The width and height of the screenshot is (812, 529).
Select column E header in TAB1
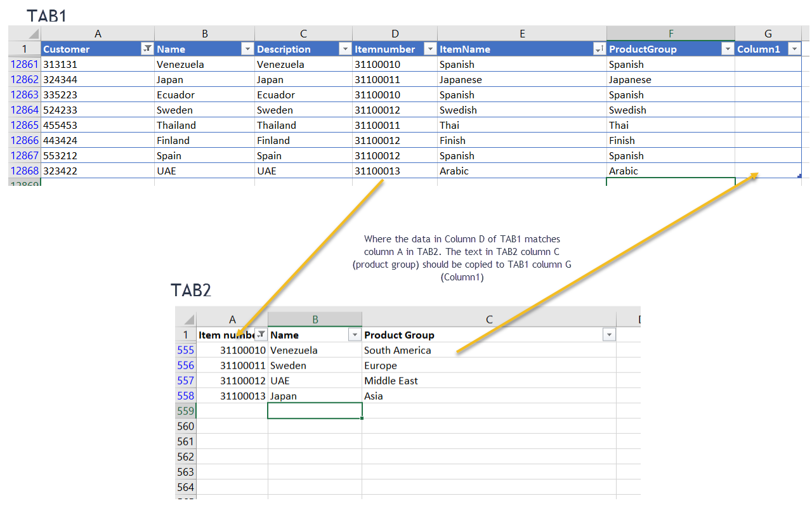[x=522, y=34]
